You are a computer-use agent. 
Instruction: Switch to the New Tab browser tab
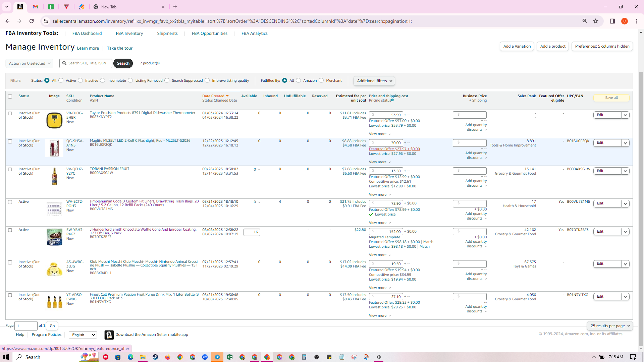coord(129,7)
